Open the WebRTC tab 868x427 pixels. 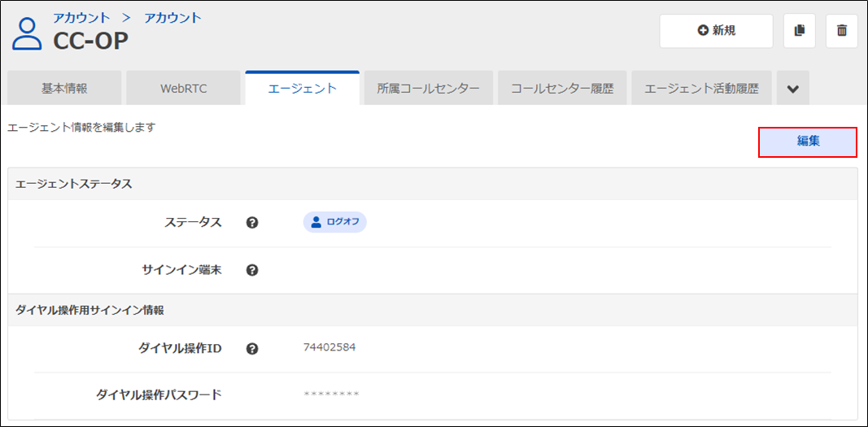[x=183, y=89]
